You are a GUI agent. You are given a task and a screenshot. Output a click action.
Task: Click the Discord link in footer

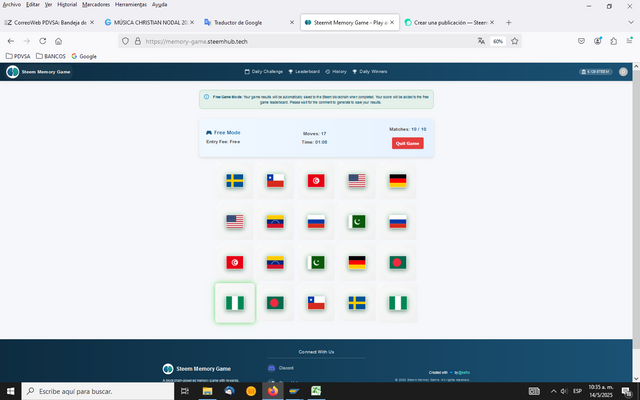click(281, 368)
